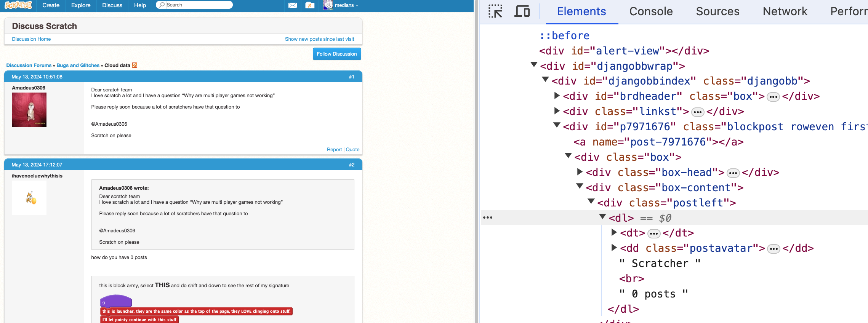The image size is (868, 323).
Task: Go to Bugs and Glitches breadcrumb
Action: [78, 66]
